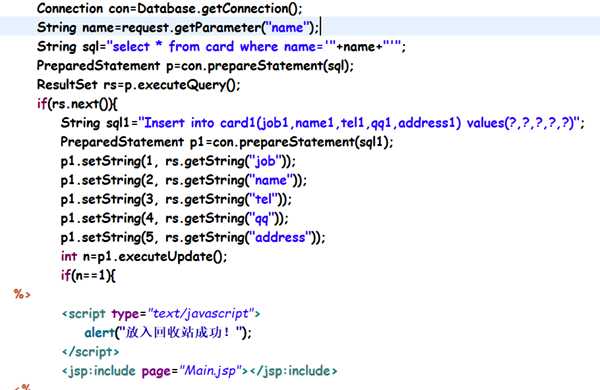Click the p1.setString line with "job"
The image size is (600, 390).
point(178,161)
